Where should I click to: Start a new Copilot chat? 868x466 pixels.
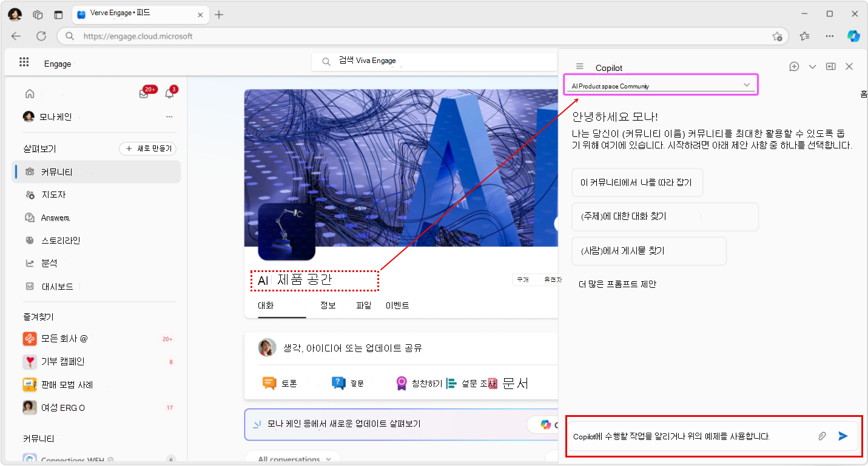[x=794, y=67]
